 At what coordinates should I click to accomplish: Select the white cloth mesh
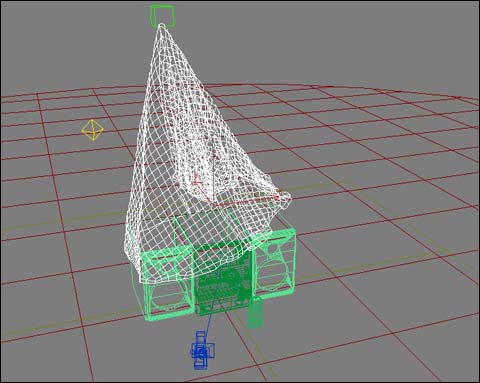[x=207, y=153]
